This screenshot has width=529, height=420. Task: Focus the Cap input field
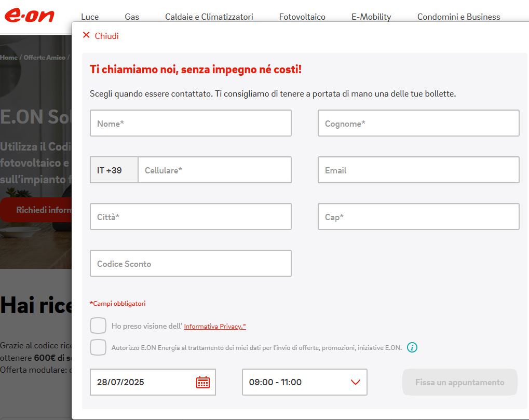418,216
